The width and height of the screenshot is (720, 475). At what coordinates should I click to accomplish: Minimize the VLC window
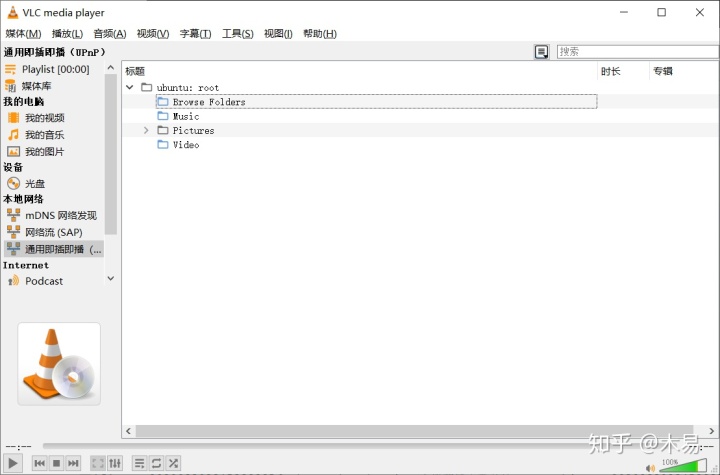[x=624, y=12]
